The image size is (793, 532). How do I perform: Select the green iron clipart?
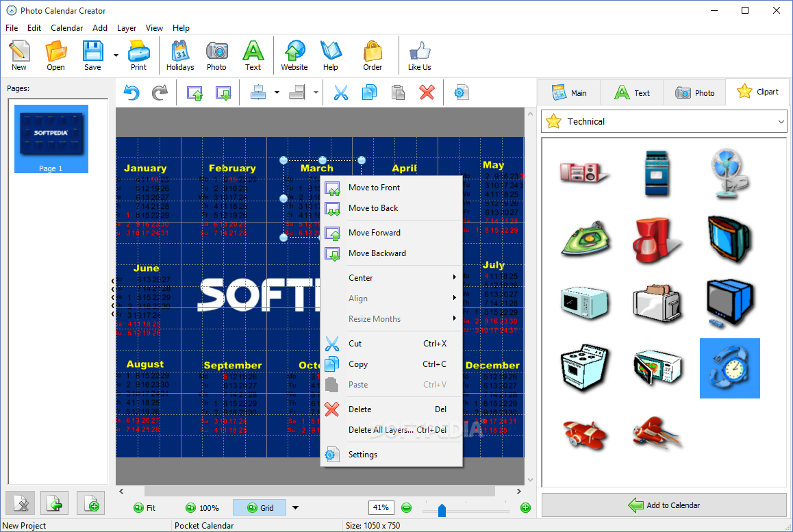[586, 239]
